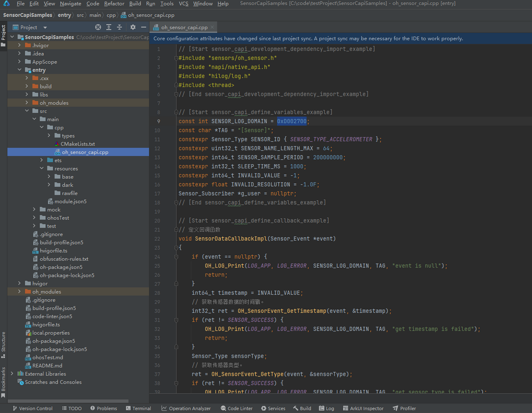Open the Structure side tab
This screenshot has height=413, width=532.
click(4, 342)
